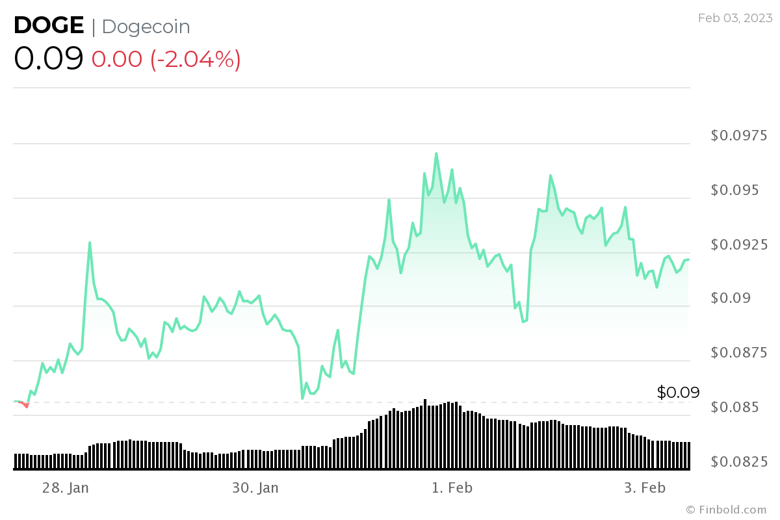Select the 3. Feb date marker
Image resolution: width=780 pixels, height=520 pixels.
point(645,488)
